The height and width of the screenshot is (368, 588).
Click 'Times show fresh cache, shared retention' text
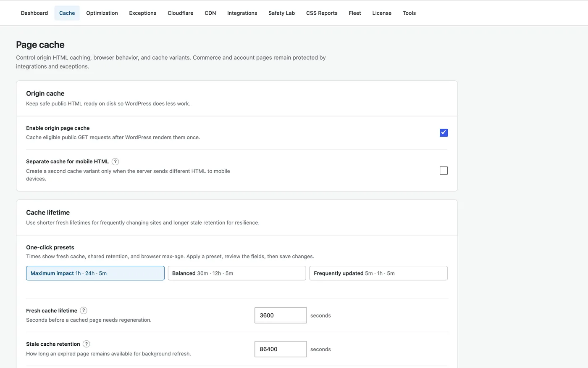pos(170,256)
